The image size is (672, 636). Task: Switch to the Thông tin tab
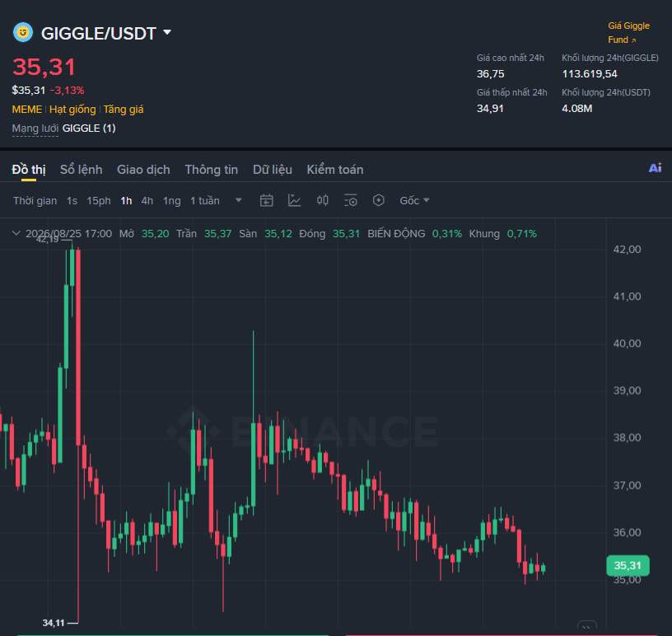(212, 170)
